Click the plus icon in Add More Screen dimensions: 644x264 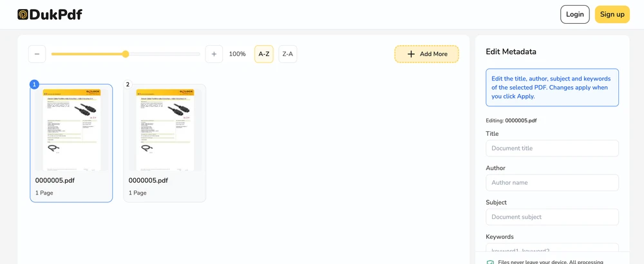411,54
